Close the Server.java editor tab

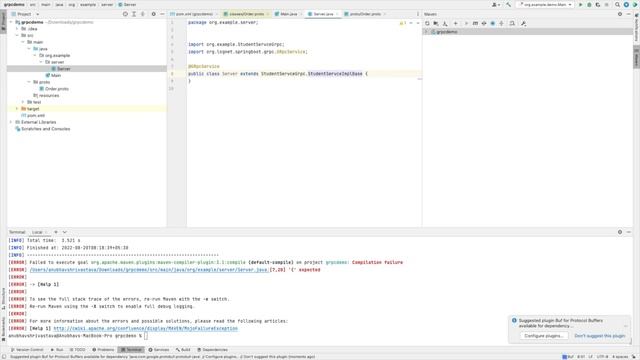click(337, 14)
